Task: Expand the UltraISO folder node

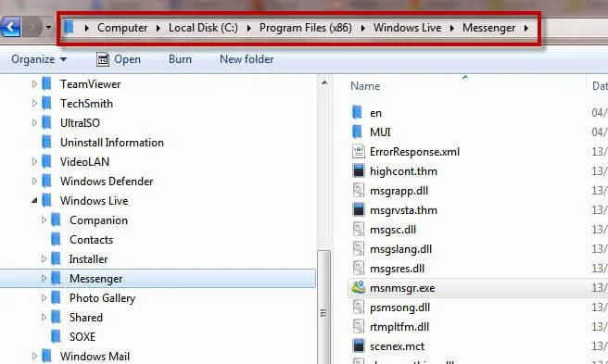Action: pyautogui.click(x=34, y=122)
